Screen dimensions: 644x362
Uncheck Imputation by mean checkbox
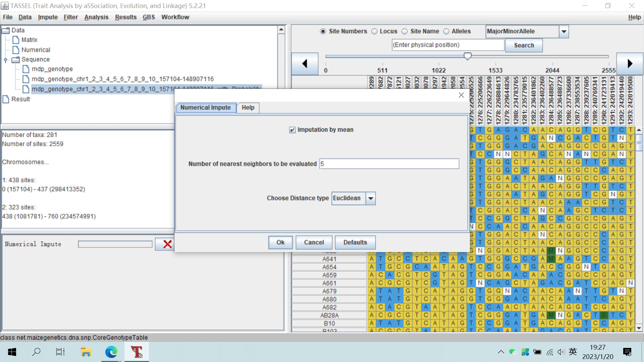[x=292, y=130]
